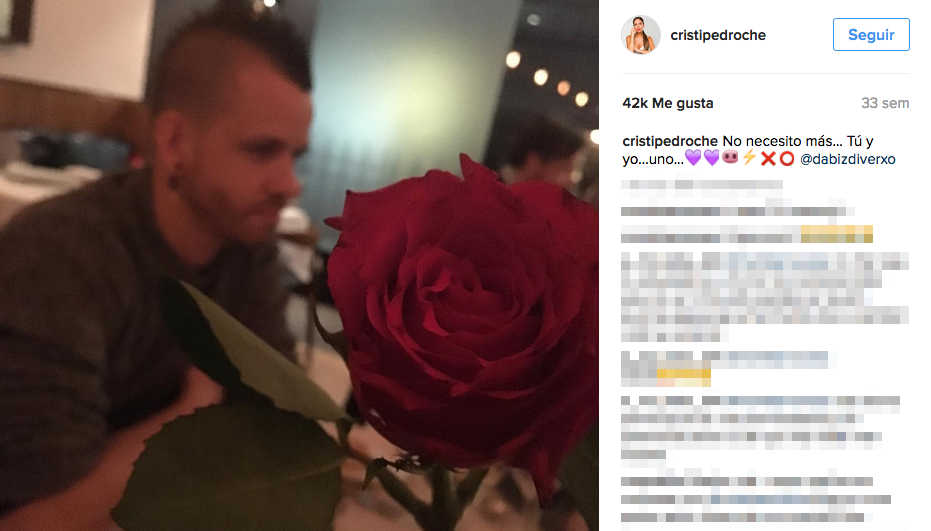The width and height of the screenshot is (931, 531).
Task: Open the cristipedroche profile avatar
Action: 641,35
